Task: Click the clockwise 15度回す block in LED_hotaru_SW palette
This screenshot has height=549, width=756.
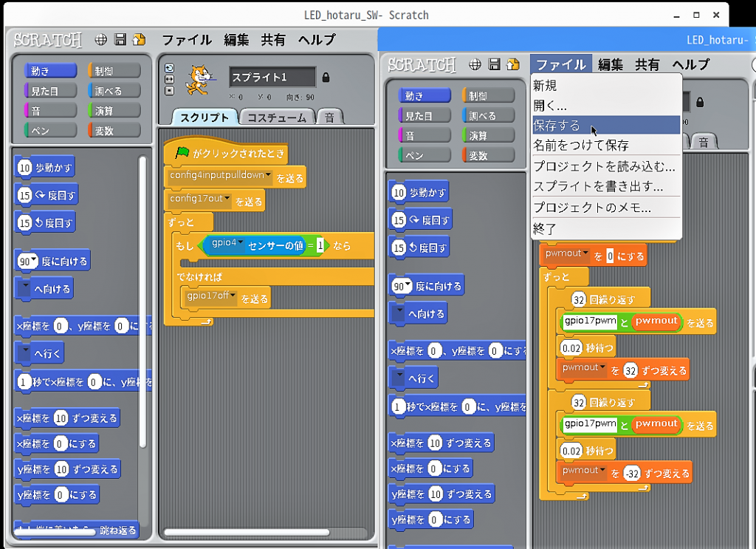Action: point(47,195)
